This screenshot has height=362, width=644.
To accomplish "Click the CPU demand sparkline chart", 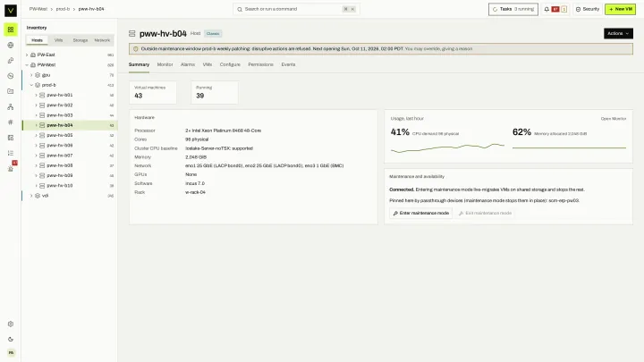I will pyautogui.click(x=447, y=147).
